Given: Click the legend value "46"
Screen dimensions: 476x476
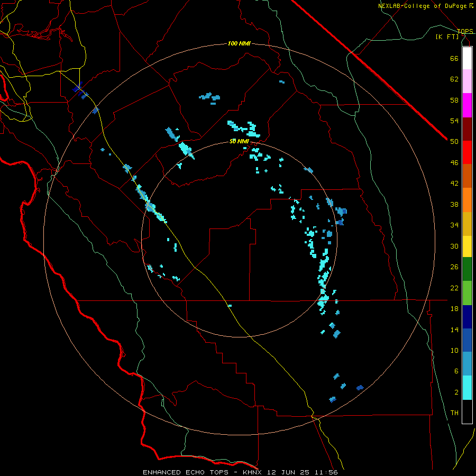Looking at the screenshot, I should [454, 162].
